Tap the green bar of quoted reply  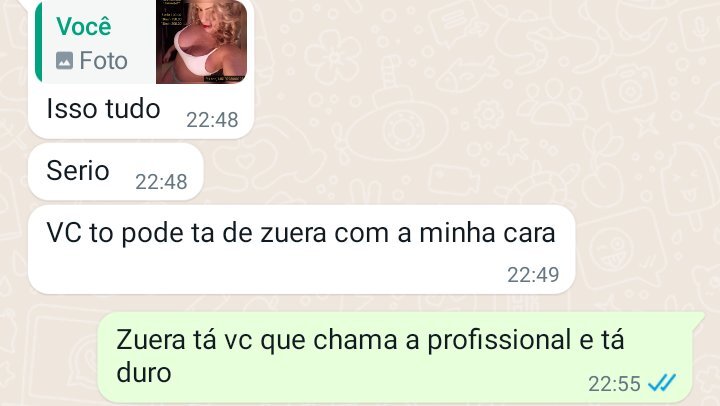pyautogui.click(x=38, y=42)
